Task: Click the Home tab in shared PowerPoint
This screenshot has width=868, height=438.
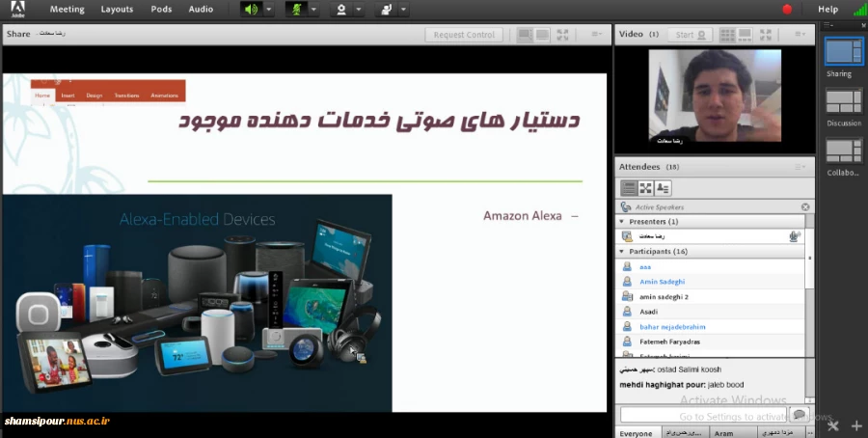Action: tap(42, 96)
